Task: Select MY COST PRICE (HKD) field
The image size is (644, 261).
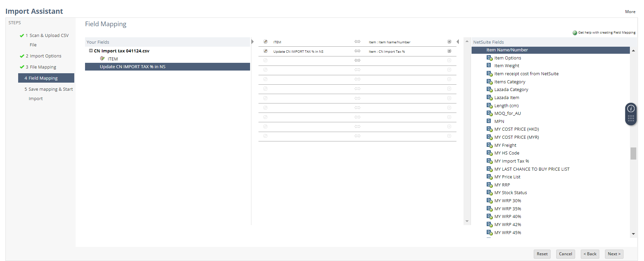Action: click(517, 129)
